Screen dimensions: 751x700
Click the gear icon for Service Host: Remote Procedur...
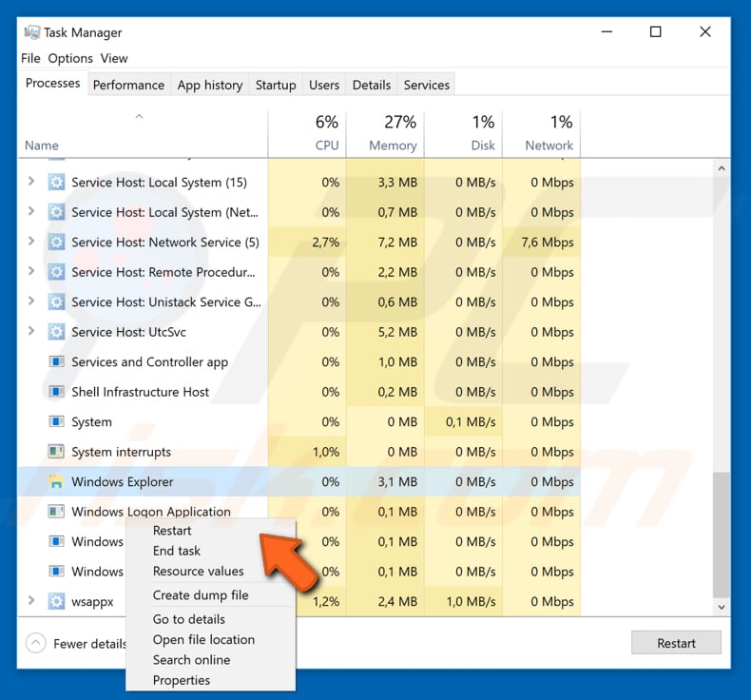pos(56,272)
